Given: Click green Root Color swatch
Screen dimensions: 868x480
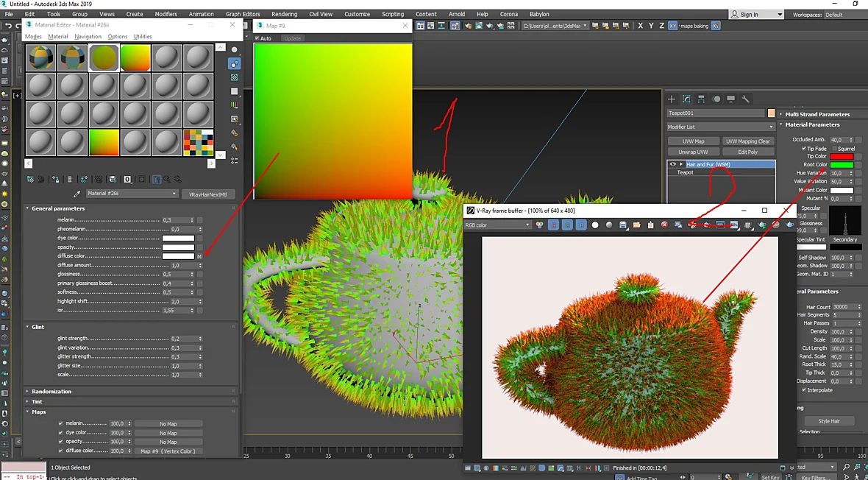Looking at the screenshot, I should coord(842,165).
